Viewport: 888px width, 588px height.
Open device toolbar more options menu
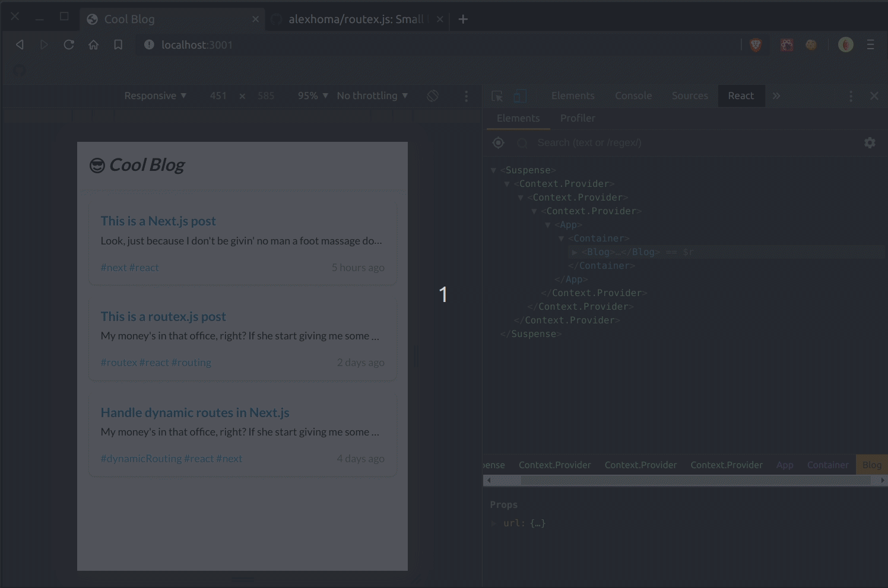click(466, 96)
